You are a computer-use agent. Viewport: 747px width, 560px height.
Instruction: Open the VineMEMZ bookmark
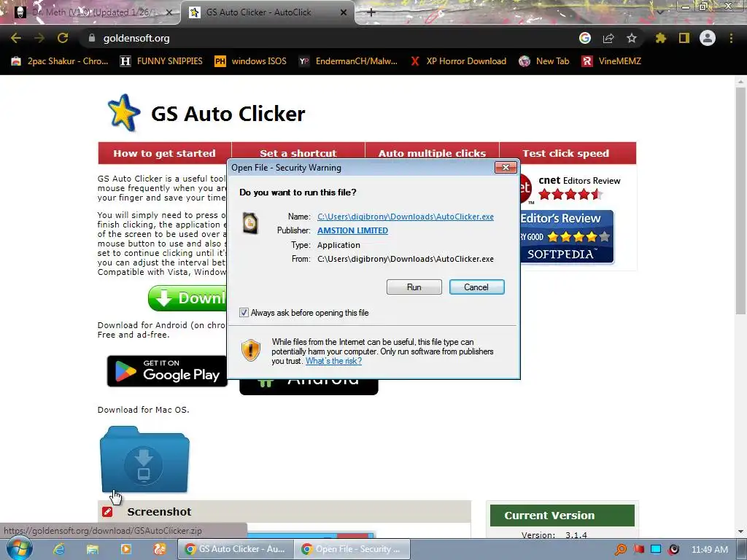612,61
